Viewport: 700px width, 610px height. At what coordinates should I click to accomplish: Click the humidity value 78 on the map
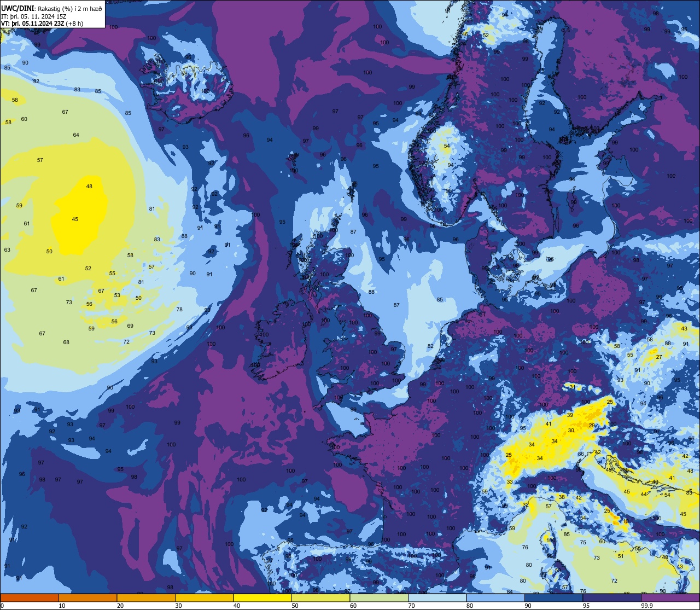(x=179, y=310)
